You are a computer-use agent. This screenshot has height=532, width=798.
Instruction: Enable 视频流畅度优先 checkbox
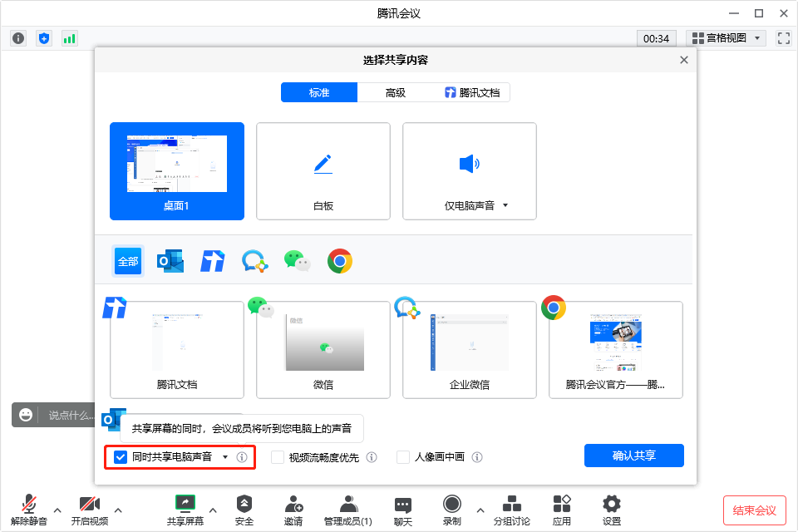[x=278, y=457]
